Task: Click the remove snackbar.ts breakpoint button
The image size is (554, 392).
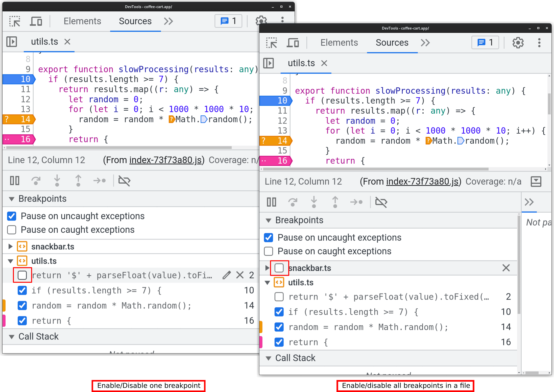Action: (x=506, y=267)
